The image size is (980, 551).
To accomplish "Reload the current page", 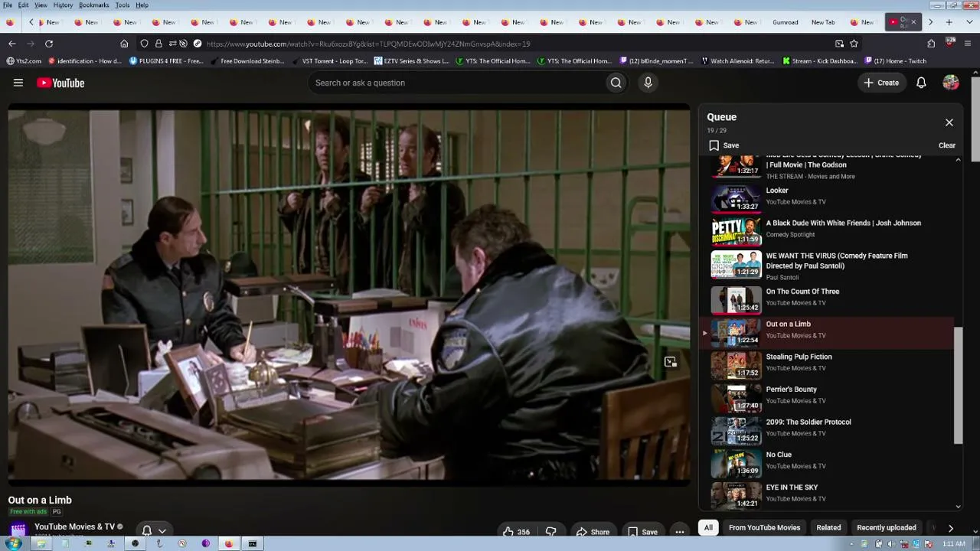I will (x=49, y=44).
